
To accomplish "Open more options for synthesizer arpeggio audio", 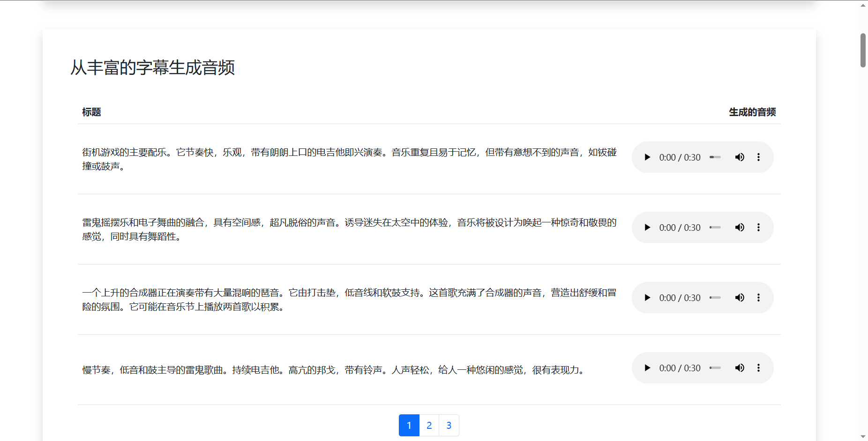I will [x=758, y=298].
